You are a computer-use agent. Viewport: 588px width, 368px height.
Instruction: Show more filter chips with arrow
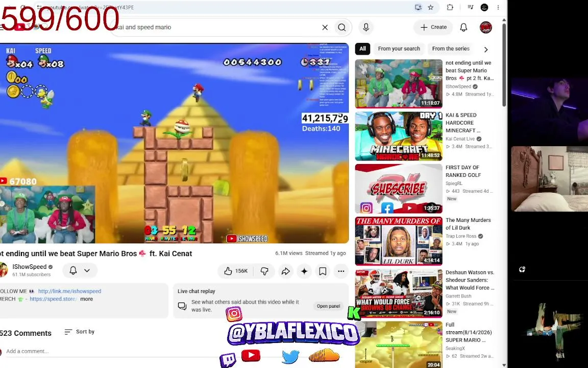(x=486, y=49)
